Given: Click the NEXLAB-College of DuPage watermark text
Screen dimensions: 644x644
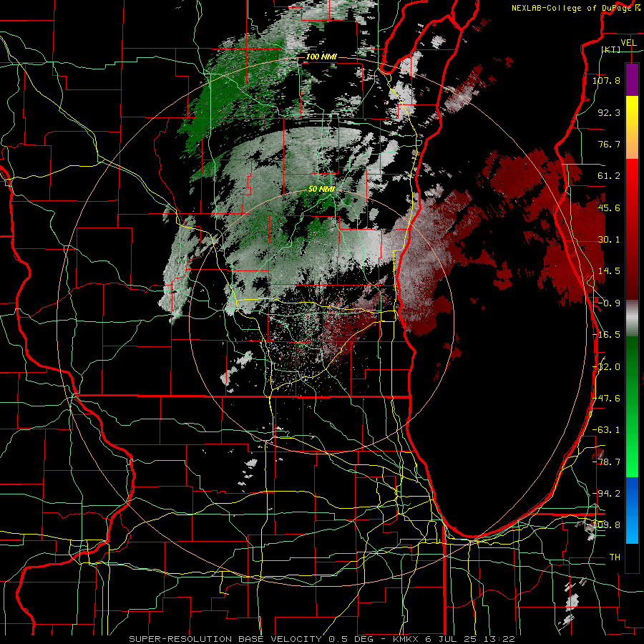Looking at the screenshot, I should [571, 8].
